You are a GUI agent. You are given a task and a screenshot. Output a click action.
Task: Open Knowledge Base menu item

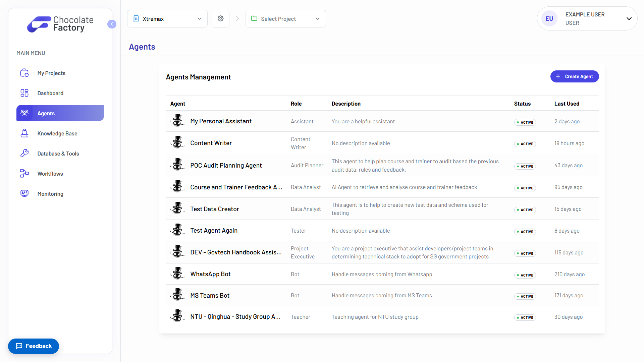pyautogui.click(x=60, y=133)
